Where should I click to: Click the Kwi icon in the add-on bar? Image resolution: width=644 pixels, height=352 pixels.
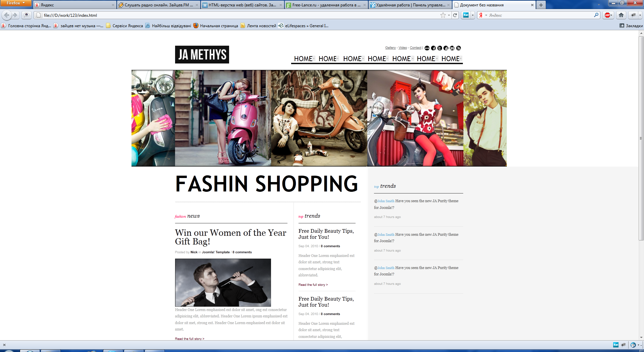(616, 345)
